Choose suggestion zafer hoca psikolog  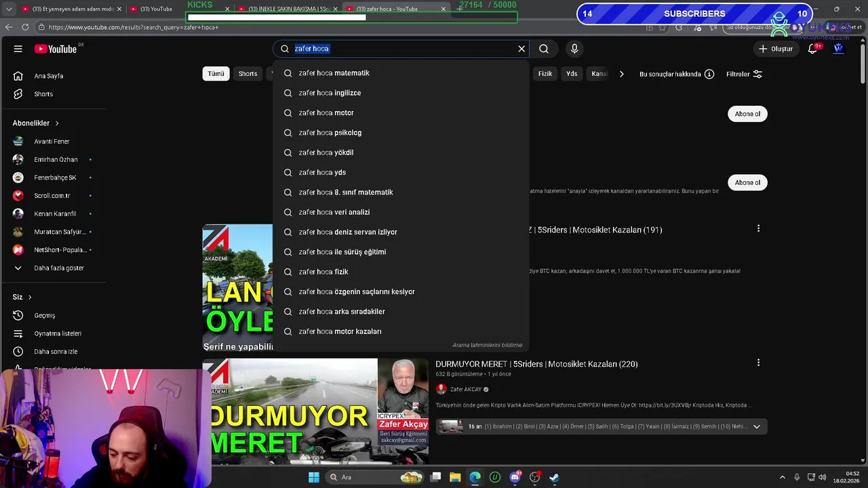(401, 133)
